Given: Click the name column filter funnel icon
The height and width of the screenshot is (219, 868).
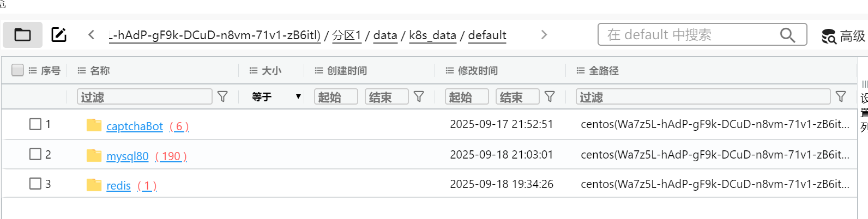Looking at the screenshot, I should coord(222,96).
